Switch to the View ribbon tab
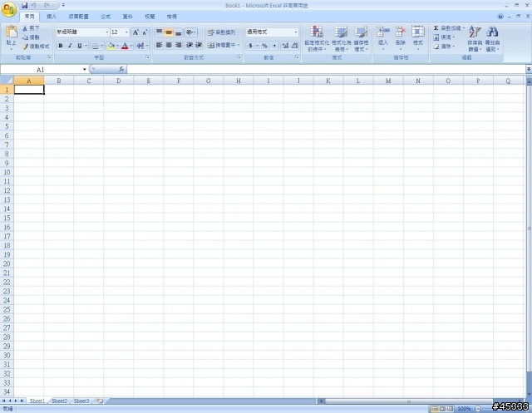Image resolution: width=532 pixels, height=413 pixels. (x=172, y=17)
